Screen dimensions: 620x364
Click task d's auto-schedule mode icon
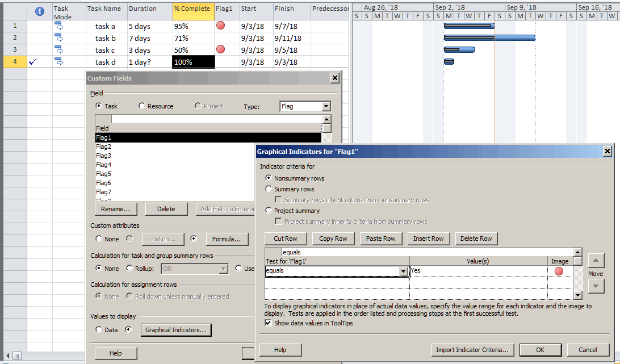pyautogui.click(x=58, y=61)
